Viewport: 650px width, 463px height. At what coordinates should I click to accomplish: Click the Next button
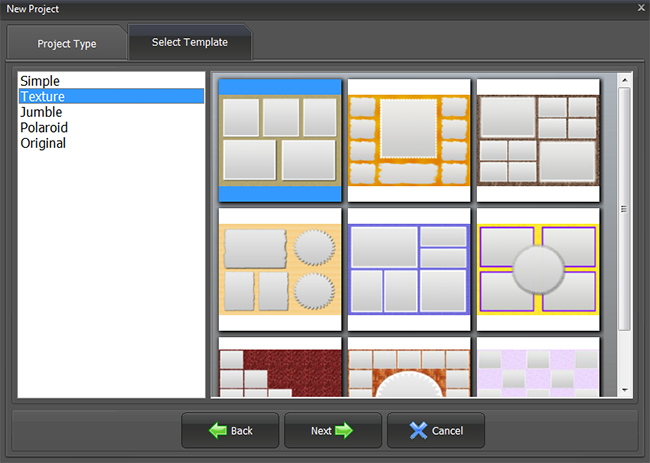tap(333, 431)
